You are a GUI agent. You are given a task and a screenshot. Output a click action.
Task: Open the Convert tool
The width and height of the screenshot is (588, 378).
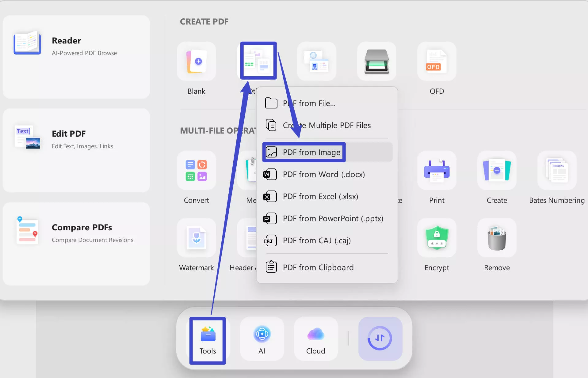tap(196, 171)
